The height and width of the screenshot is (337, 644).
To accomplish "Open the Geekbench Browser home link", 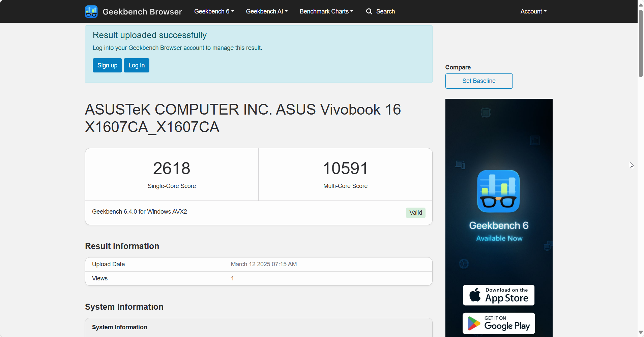I will [142, 12].
